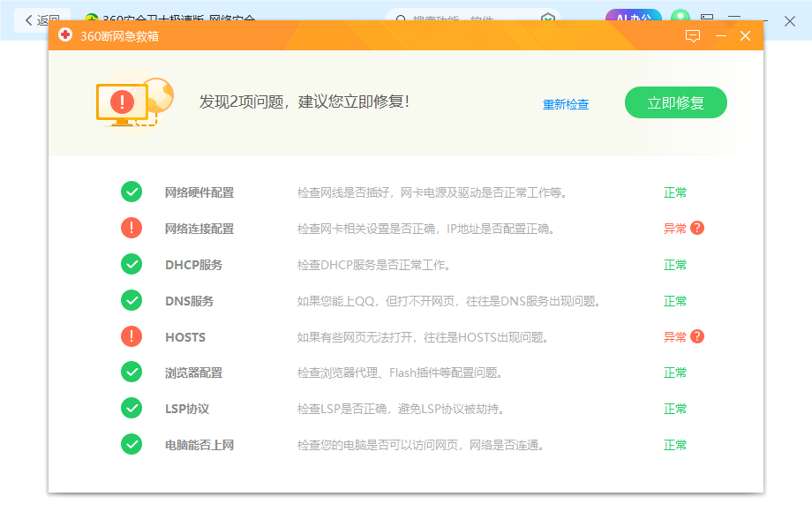The width and height of the screenshot is (812, 512).
Task: Click the 正常 status link for 电脑能否上网
Action: click(x=674, y=444)
